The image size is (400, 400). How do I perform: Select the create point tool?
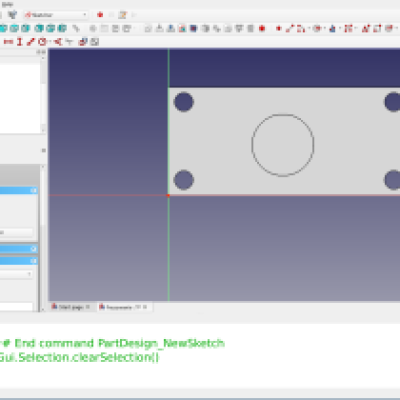coord(278,28)
